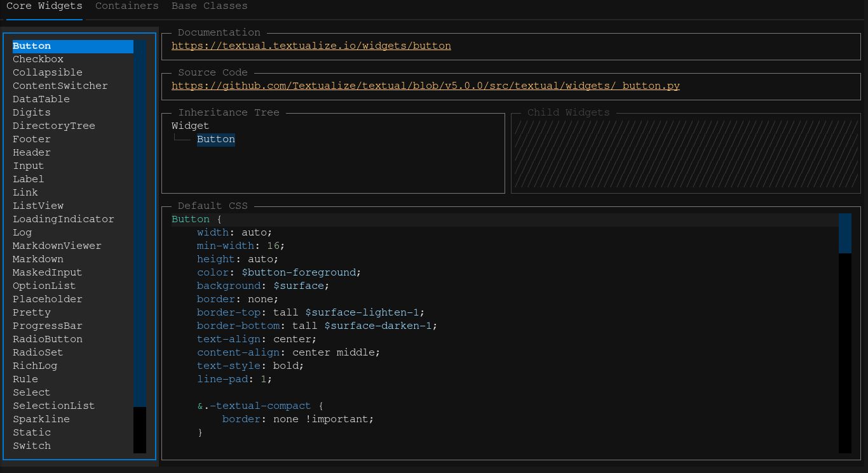
Task: Select LoadingIndicator in the widget list
Action: click(64, 218)
